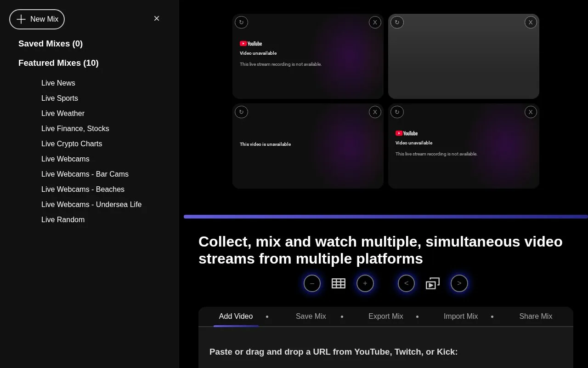Reload the bottom-left unavailable video tile
Screen dimensions: 588x368
click(241, 112)
